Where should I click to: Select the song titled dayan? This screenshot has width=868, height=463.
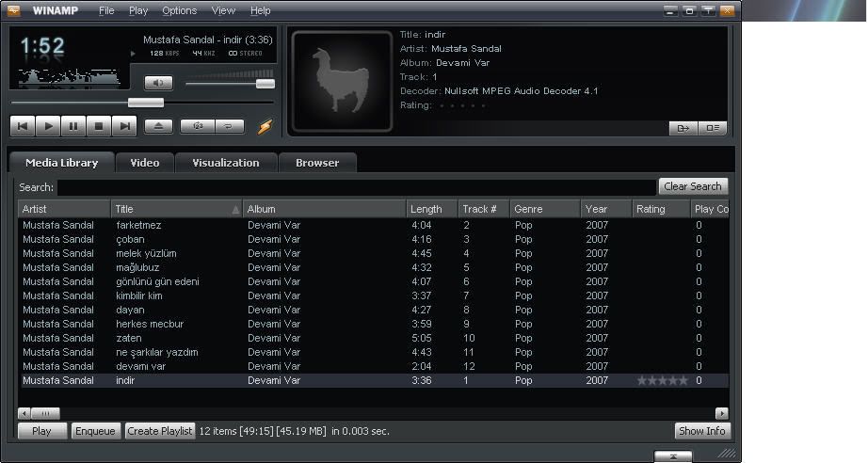(x=374, y=310)
